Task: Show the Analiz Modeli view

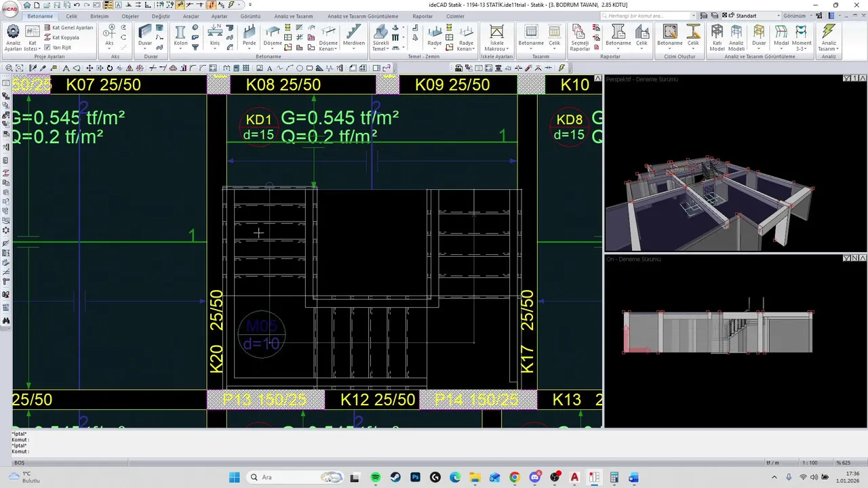Action: click(x=736, y=38)
